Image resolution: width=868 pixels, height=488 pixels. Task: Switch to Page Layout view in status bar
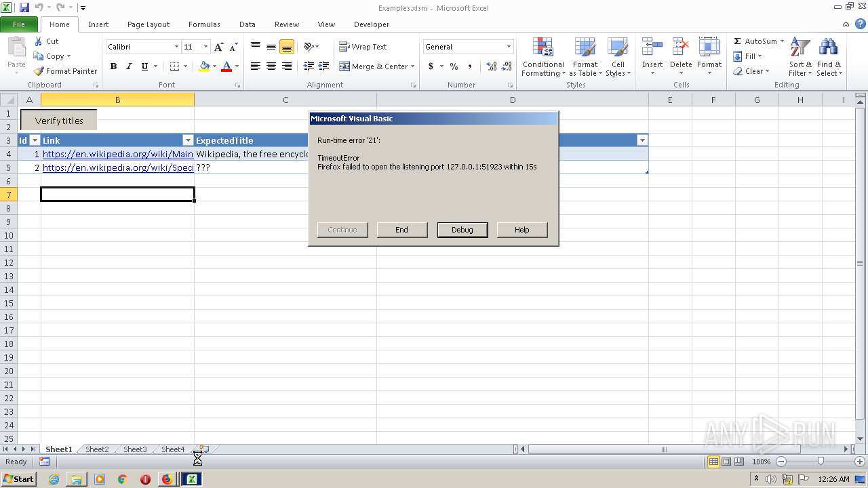(726, 462)
